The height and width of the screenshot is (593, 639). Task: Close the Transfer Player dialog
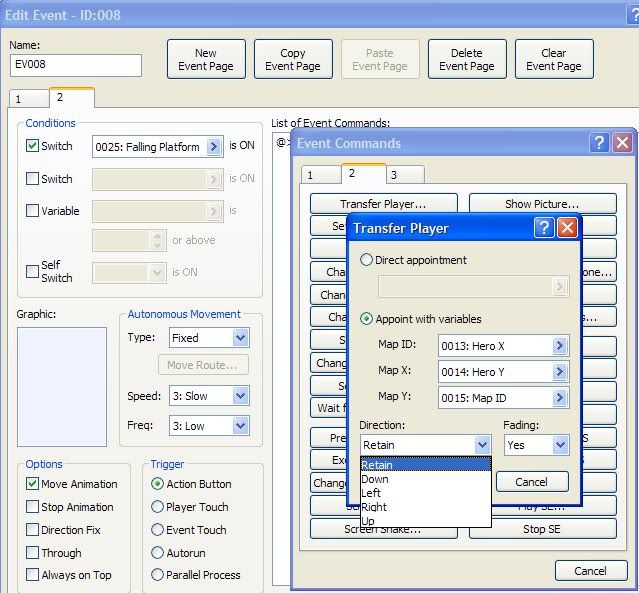click(x=567, y=228)
